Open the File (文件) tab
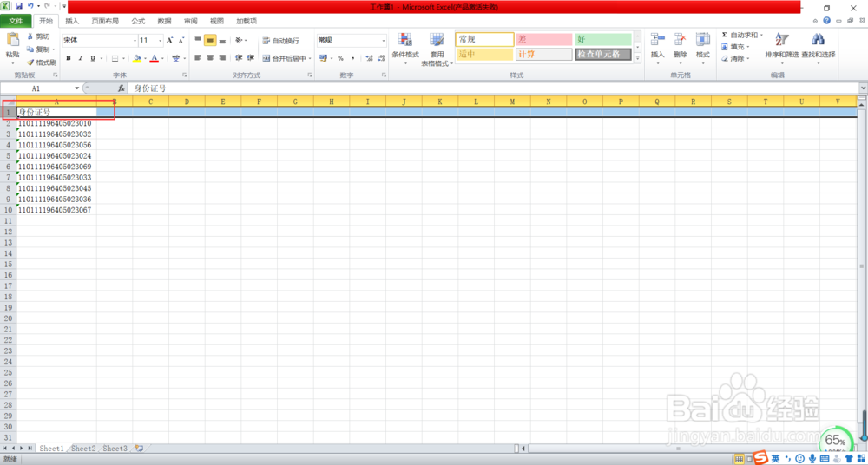The height and width of the screenshot is (465, 868). (16, 21)
